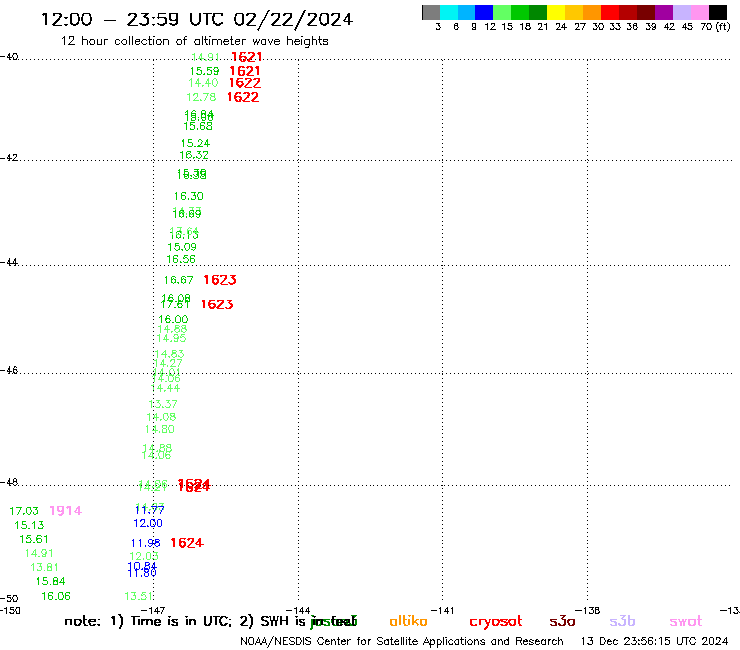Select the wave height value 15.09
This screenshot has height=650, width=740.
click(182, 247)
